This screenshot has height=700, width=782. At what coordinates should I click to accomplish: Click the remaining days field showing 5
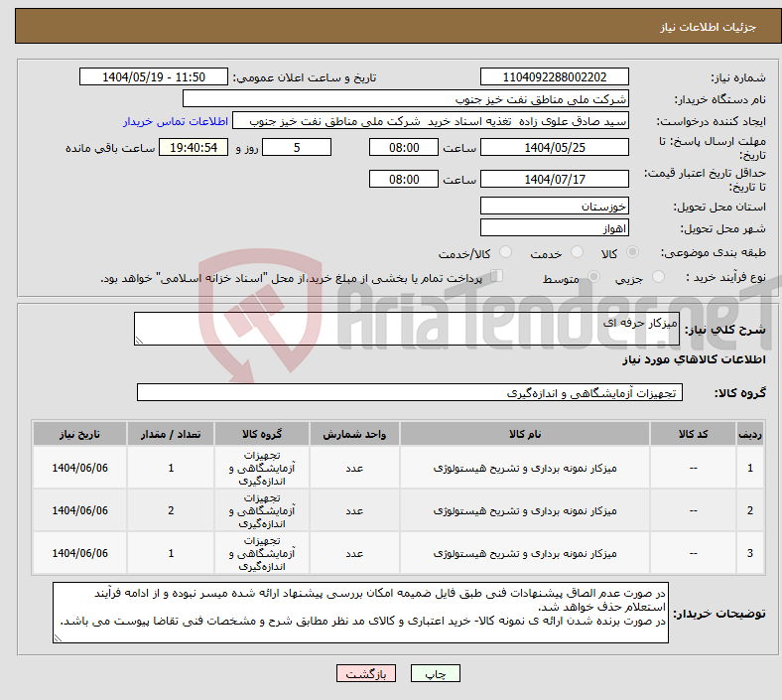(297, 147)
